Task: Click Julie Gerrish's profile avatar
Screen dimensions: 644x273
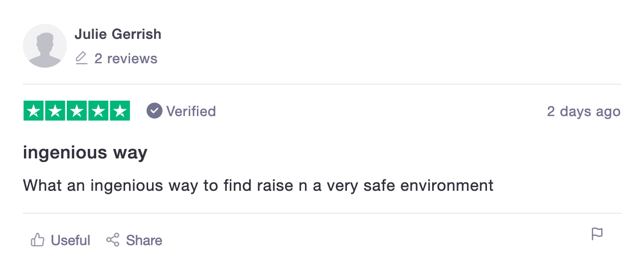Action: [x=45, y=46]
